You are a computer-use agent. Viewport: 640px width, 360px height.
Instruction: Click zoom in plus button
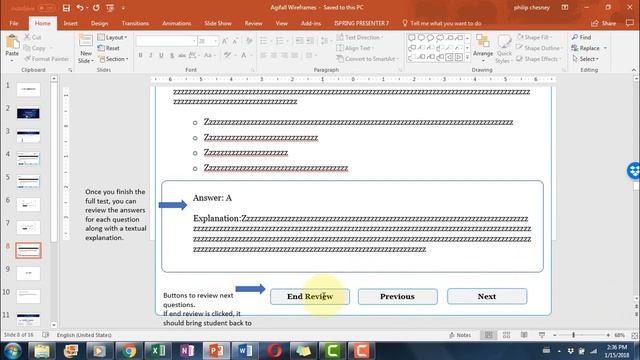tap(608, 335)
